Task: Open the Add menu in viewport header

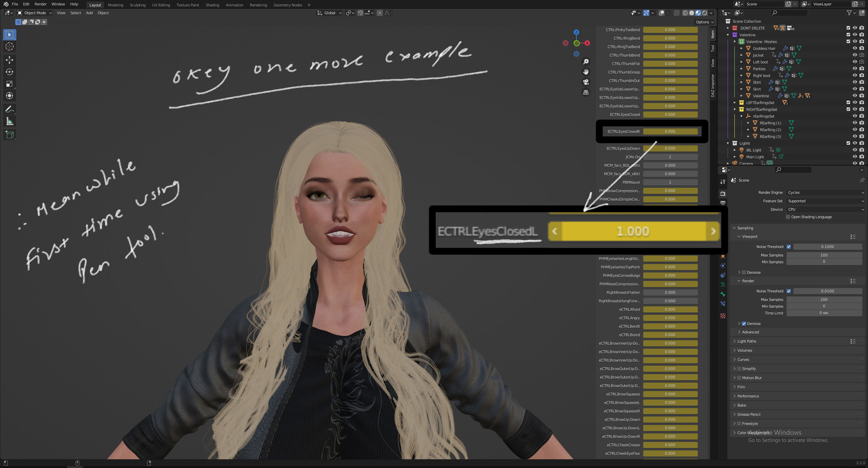Action: tap(89, 13)
